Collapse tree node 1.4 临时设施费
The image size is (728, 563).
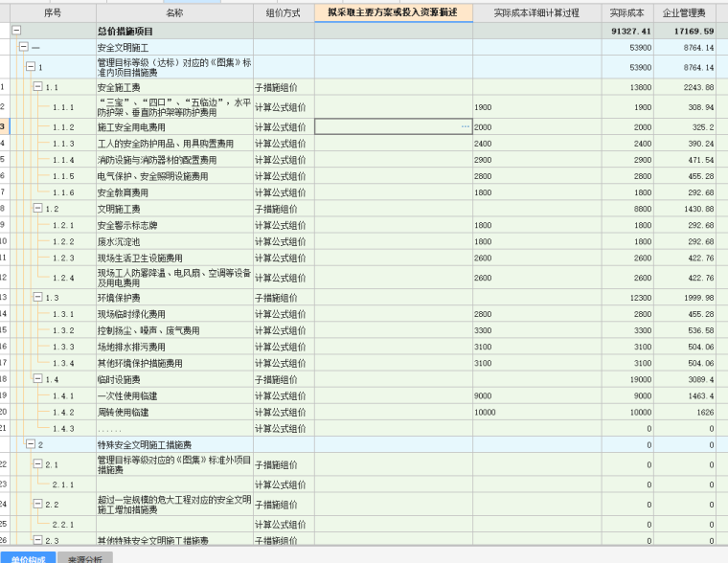(37, 379)
